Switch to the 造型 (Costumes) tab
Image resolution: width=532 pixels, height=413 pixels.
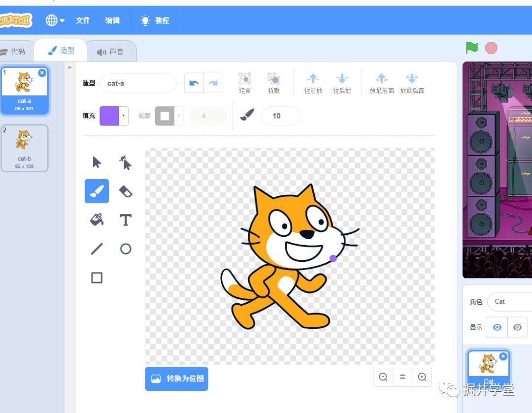tap(61, 51)
